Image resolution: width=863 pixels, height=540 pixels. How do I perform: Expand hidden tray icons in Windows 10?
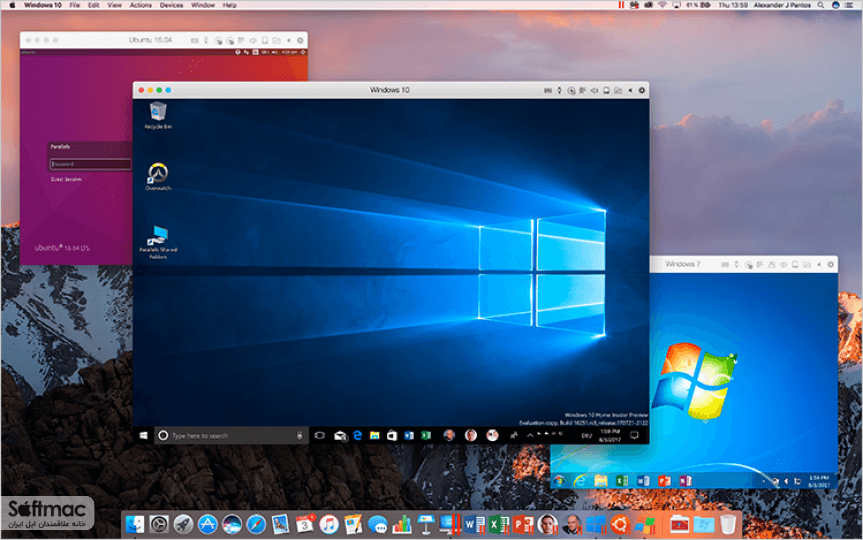(530, 435)
